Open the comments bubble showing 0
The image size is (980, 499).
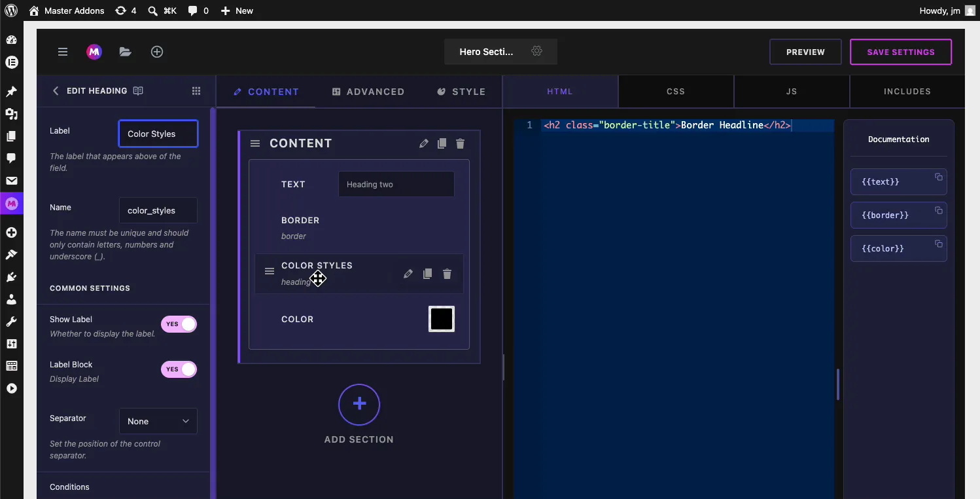pyautogui.click(x=198, y=10)
